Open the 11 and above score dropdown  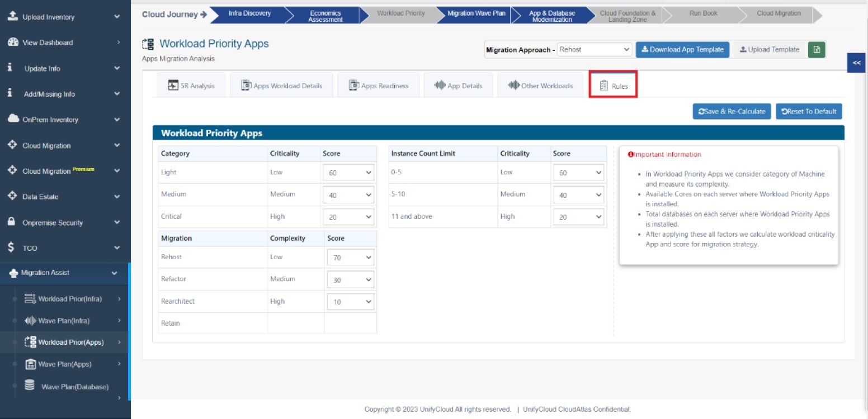(x=579, y=217)
